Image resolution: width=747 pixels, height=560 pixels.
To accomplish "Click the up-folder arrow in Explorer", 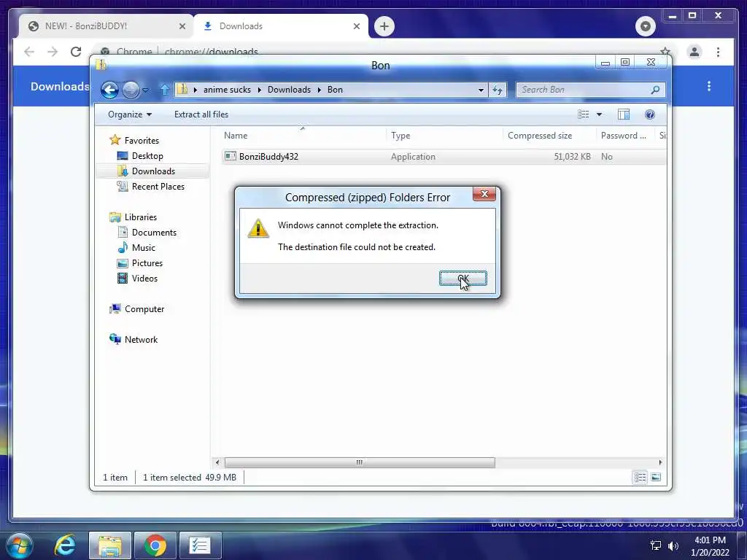I will (x=164, y=90).
